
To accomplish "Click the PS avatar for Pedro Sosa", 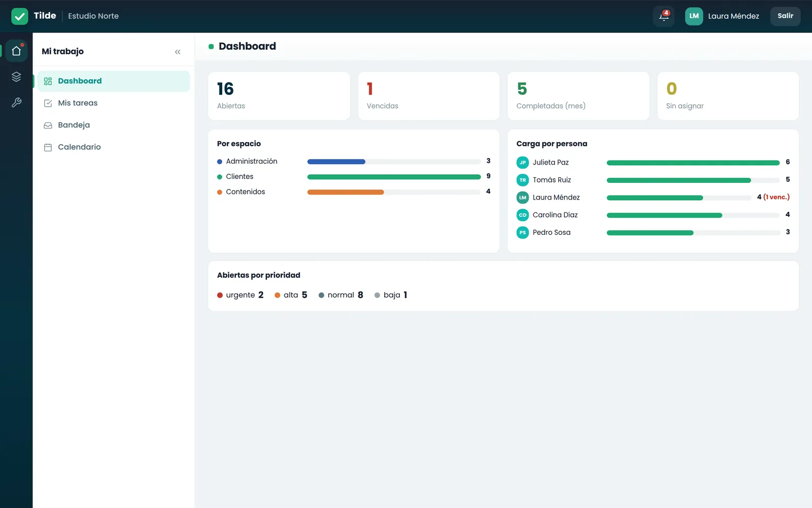I will point(523,233).
